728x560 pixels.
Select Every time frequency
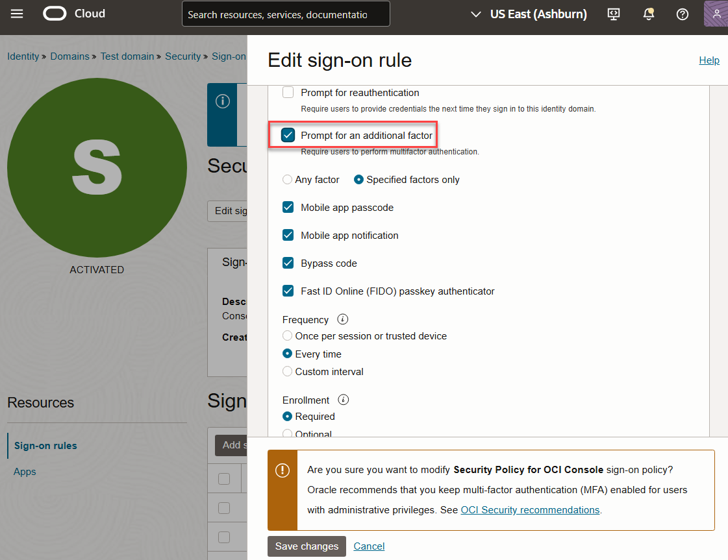tap(288, 354)
